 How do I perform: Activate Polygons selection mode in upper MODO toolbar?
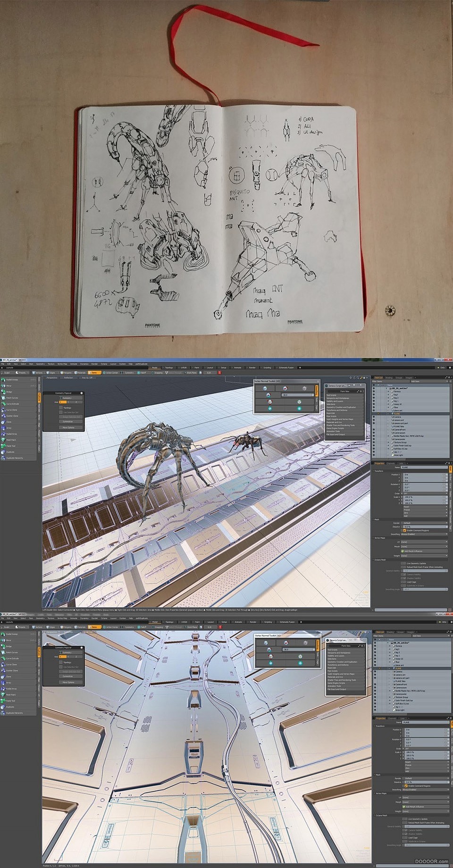[x=66, y=373]
